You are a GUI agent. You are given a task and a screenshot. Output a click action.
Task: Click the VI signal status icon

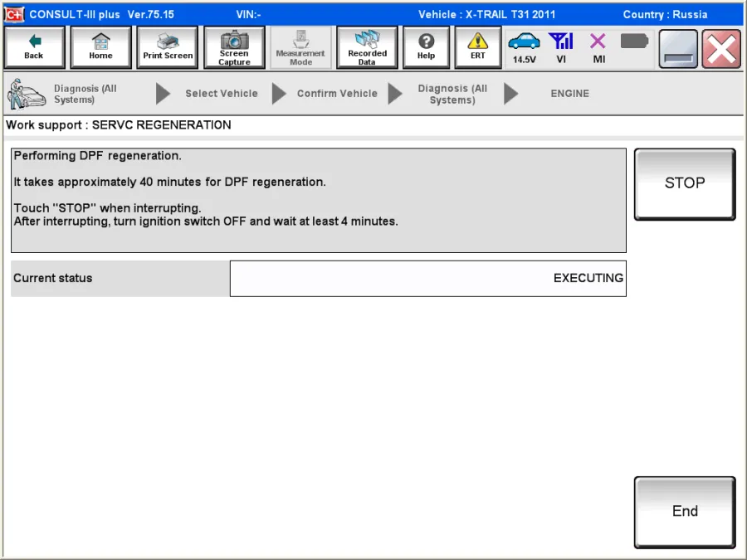[x=561, y=47]
